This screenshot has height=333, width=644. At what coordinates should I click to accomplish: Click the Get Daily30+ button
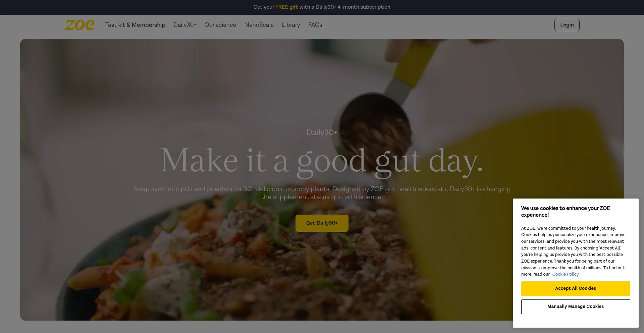click(x=322, y=223)
